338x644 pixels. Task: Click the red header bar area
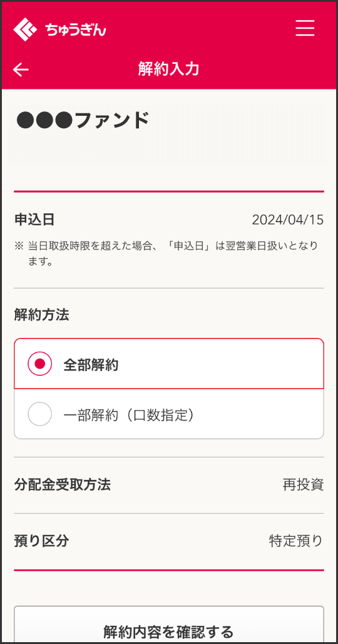[x=169, y=45]
